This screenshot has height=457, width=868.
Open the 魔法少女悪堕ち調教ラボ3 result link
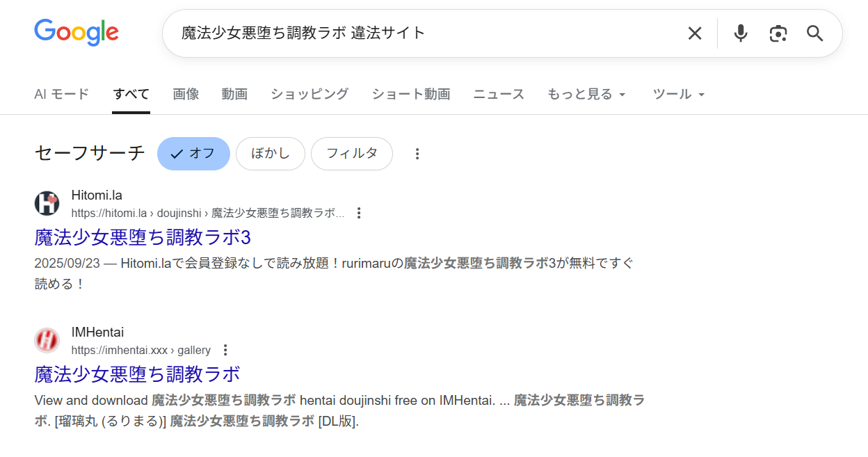point(142,238)
